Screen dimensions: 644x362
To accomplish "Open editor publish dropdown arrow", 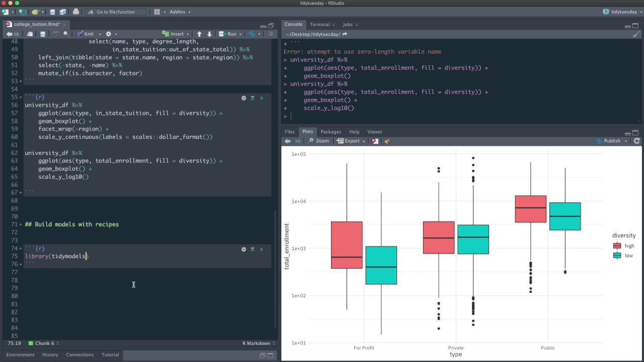I will click(x=260, y=34).
